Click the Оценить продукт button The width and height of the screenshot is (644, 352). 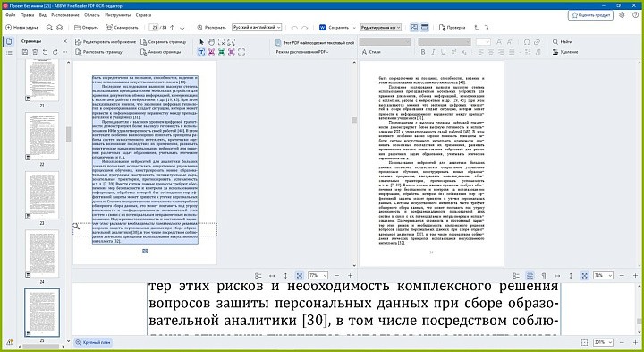click(x=590, y=15)
